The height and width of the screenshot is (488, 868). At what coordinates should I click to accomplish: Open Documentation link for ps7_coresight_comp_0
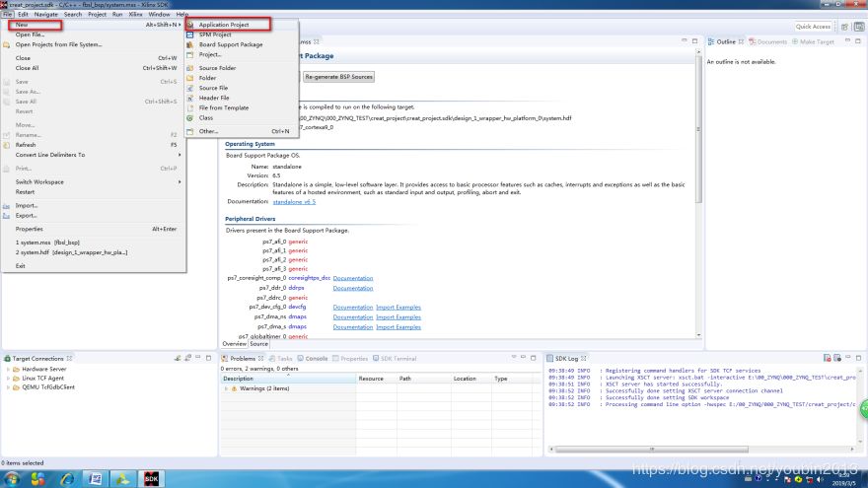(x=353, y=278)
